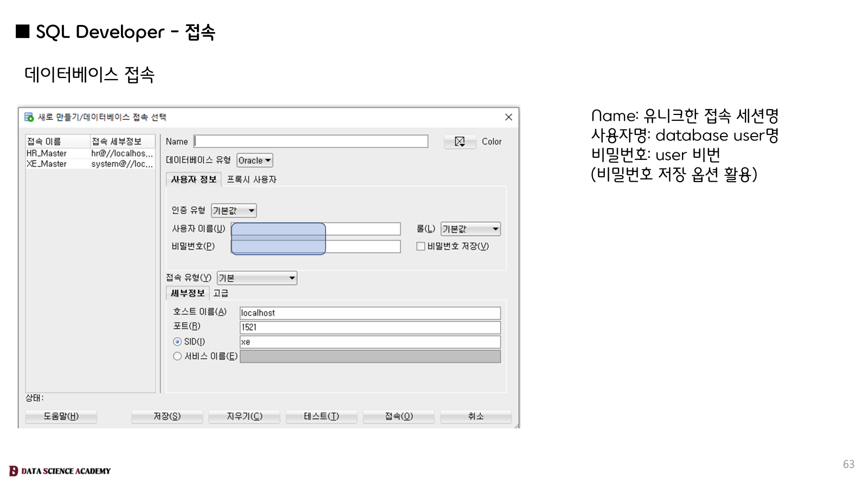Switch to the 프록시 사용자 tab
Viewport: 868px width, 488px height.
pyautogui.click(x=252, y=179)
